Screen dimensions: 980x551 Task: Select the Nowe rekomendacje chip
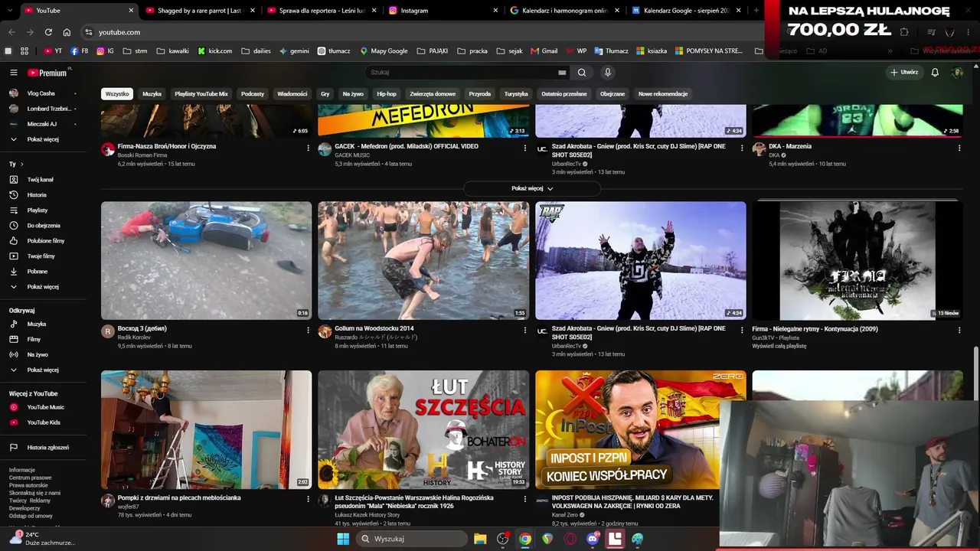[663, 94]
